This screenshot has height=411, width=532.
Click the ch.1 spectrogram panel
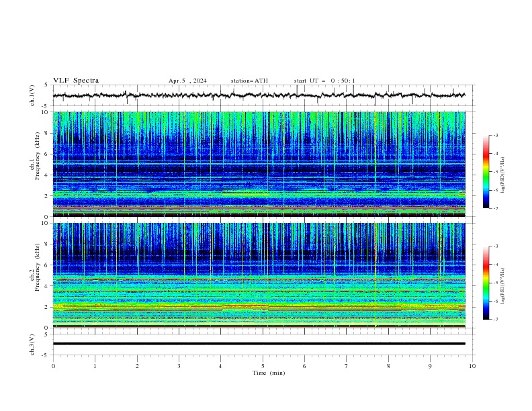[x=259, y=164]
